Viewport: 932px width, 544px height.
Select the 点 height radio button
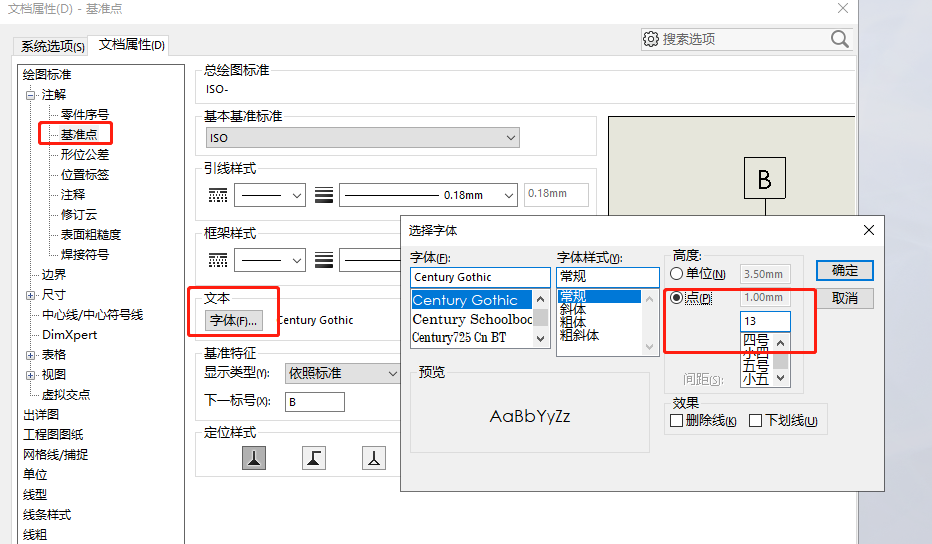(x=676, y=297)
